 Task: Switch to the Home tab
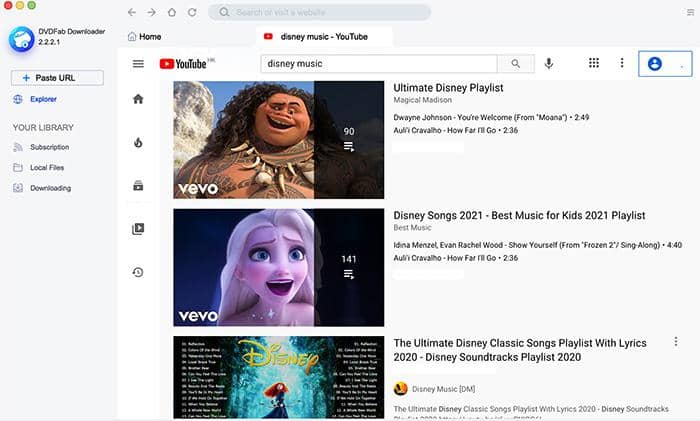coord(145,37)
